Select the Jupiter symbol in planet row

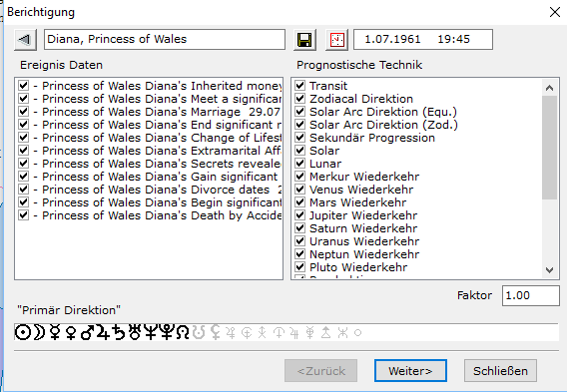coord(103,333)
